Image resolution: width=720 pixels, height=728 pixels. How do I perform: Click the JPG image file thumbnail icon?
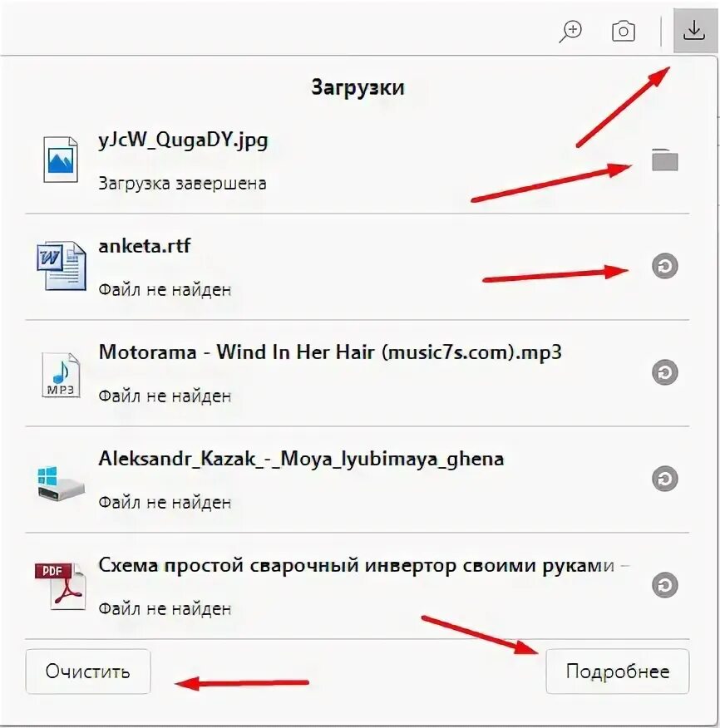(61, 160)
